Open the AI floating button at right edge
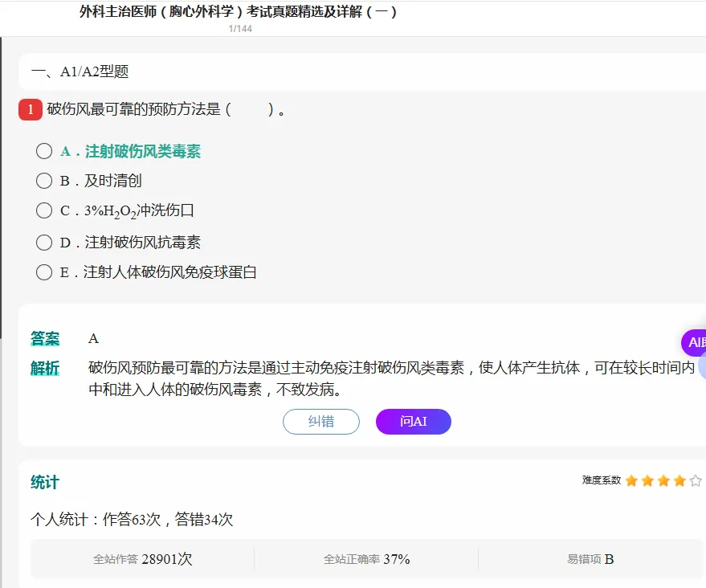The image size is (706, 588). pyautogui.click(x=694, y=343)
